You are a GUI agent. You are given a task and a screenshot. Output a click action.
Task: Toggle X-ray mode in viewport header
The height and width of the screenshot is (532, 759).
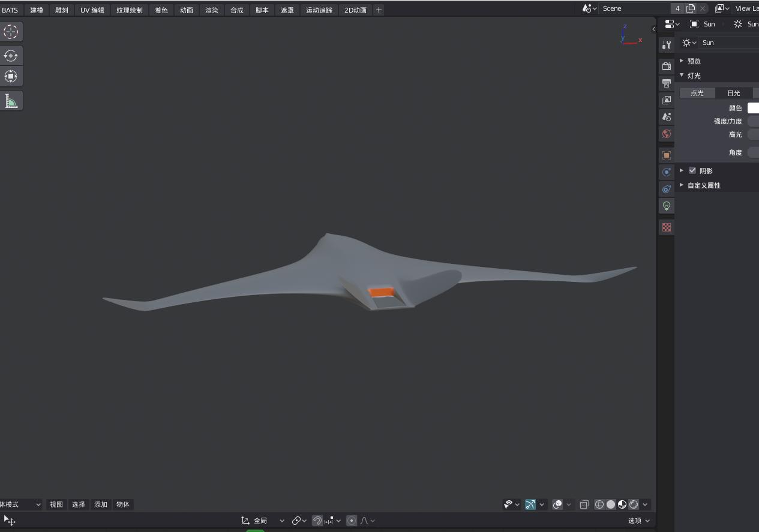pyautogui.click(x=584, y=504)
